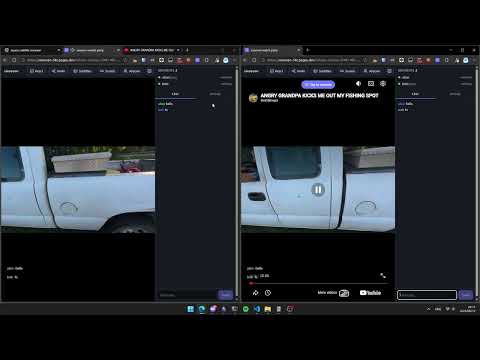This screenshot has width=480, height=360.
Task: Reload the page in right browser
Action: point(254,60)
